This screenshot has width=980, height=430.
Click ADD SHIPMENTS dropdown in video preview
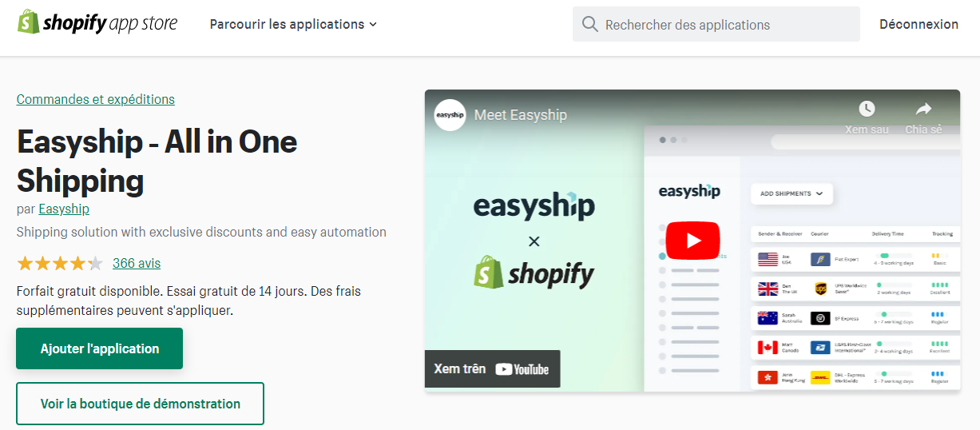792,193
